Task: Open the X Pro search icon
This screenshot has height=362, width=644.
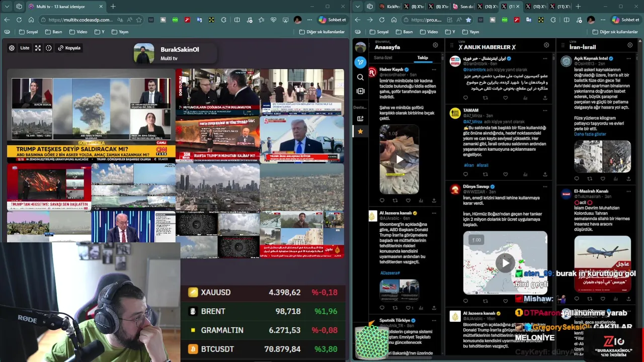Action: click(360, 77)
